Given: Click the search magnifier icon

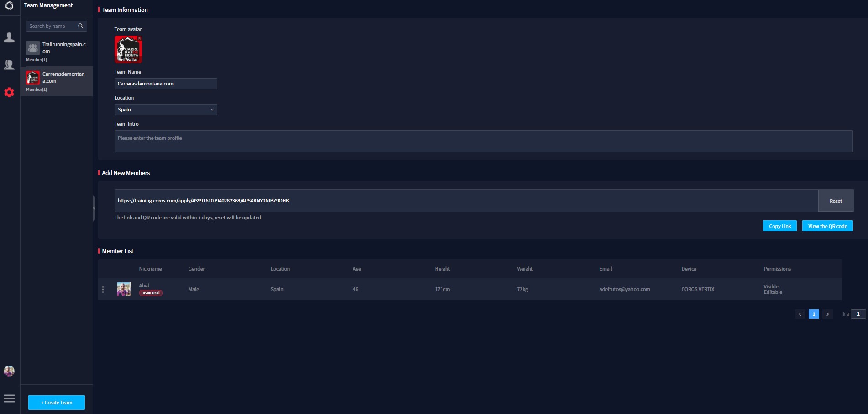Looking at the screenshot, I should [81, 26].
